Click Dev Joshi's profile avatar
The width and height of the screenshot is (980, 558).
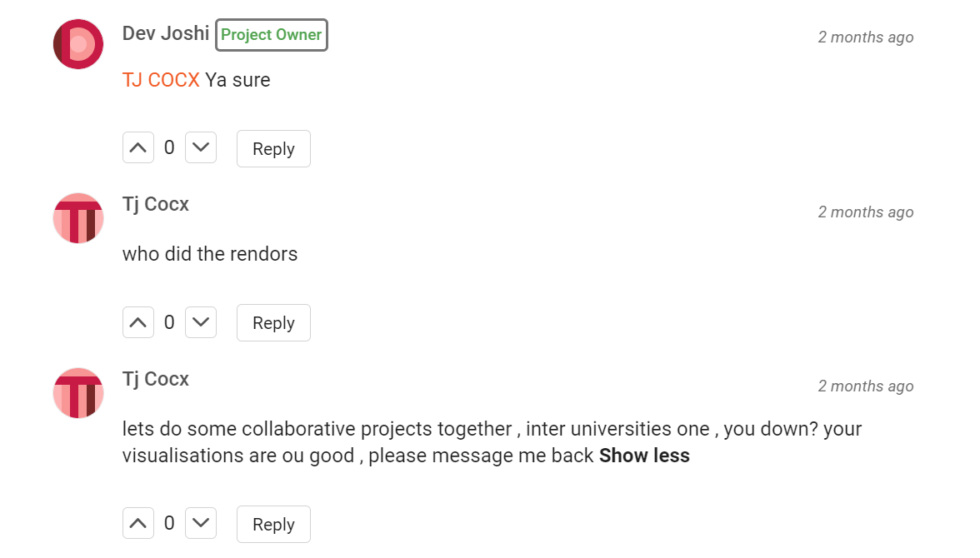(78, 44)
